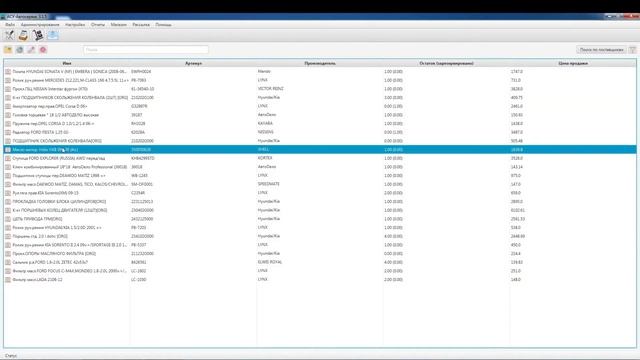
Task: Click the filter icon beside supplier search button
Action: pyautogui.click(x=632, y=50)
